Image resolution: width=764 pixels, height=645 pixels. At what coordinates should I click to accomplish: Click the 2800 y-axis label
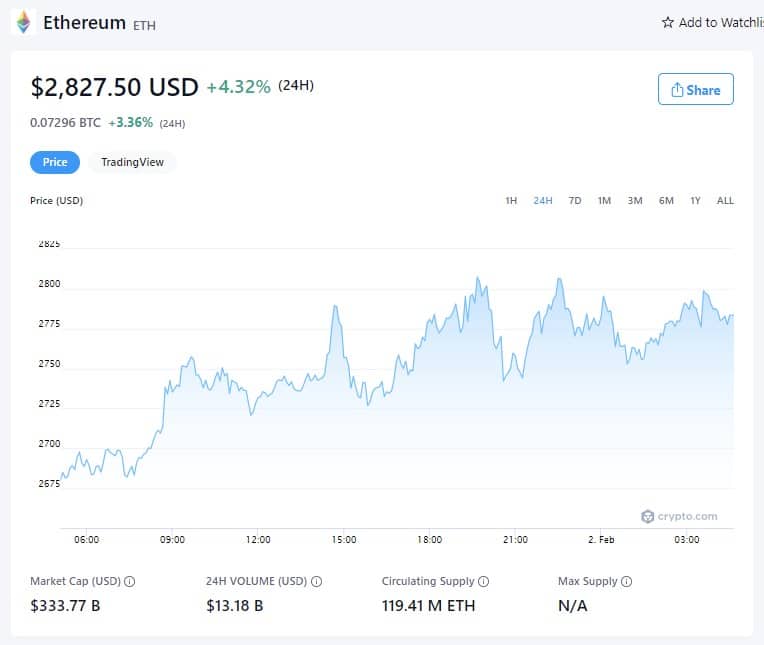pos(49,284)
